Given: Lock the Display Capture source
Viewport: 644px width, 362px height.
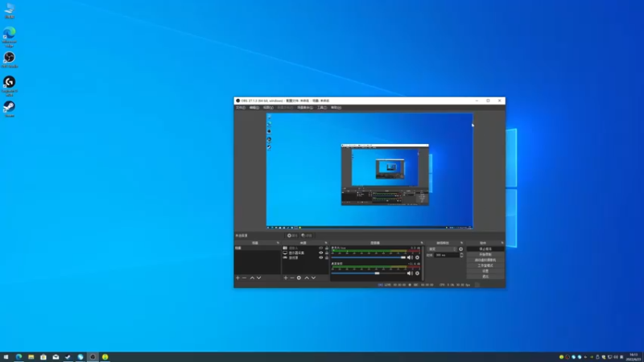Looking at the screenshot, I should click(327, 253).
